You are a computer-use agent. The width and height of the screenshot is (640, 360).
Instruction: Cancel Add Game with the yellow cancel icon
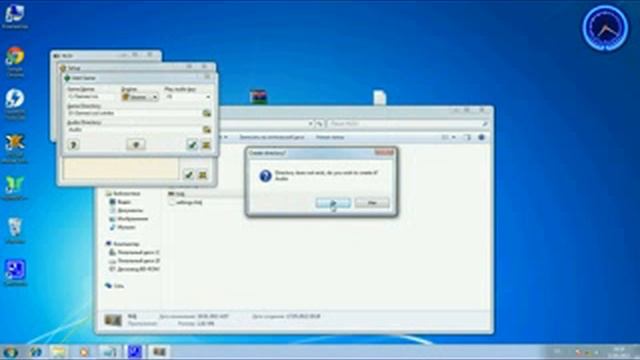click(x=206, y=144)
